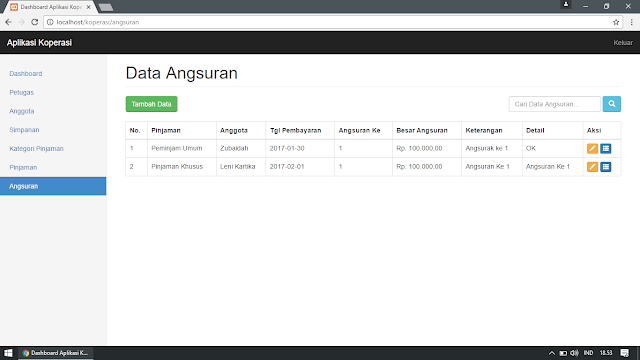Select the Dashboard Aplikasi Koperasi browser tab
Screen dimensions: 640x360
click(51, 7)
